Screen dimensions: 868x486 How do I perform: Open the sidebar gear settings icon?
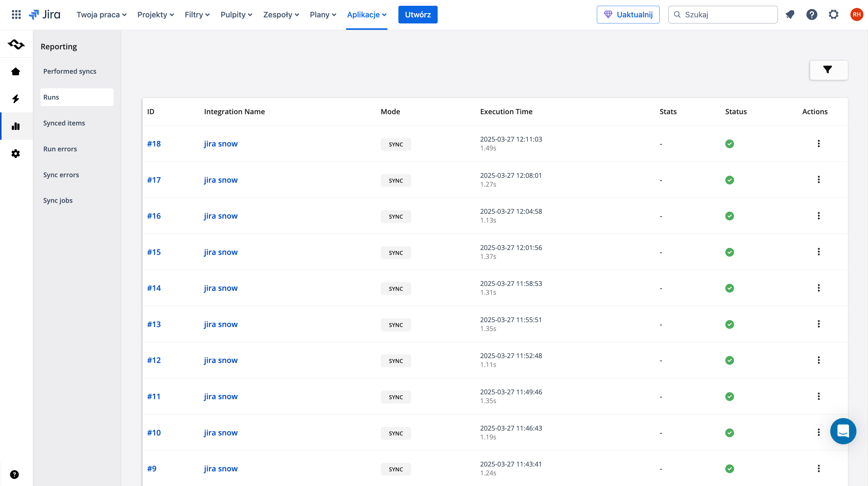click(16, 154)
